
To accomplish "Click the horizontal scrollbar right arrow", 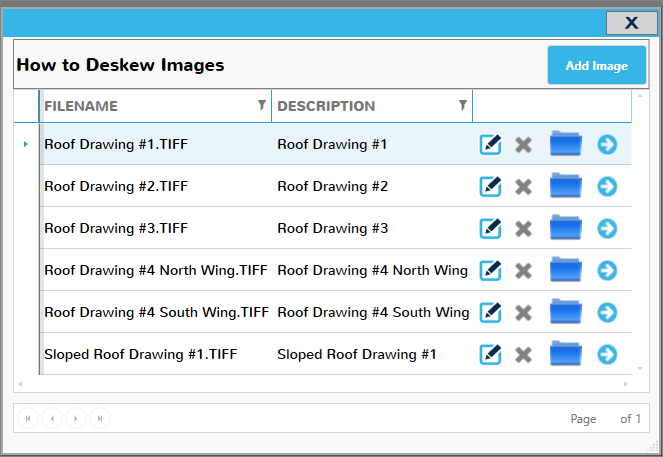I will coord(627,384).
